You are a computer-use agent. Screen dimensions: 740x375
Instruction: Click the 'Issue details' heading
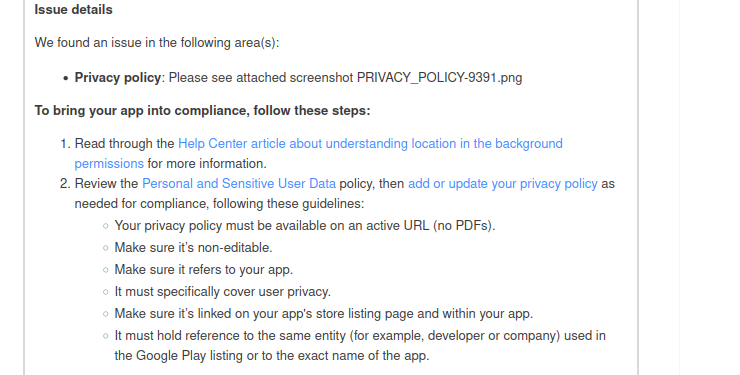[74, 9]
